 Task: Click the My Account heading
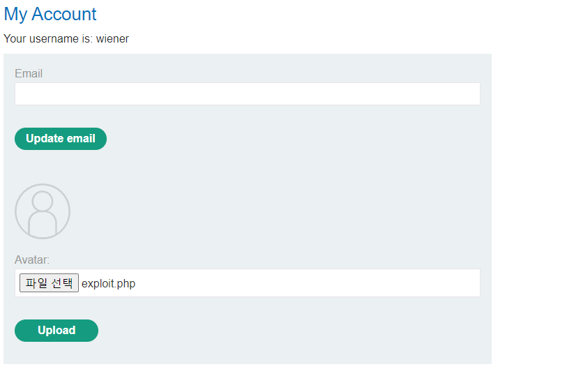[x=50, y=14]
